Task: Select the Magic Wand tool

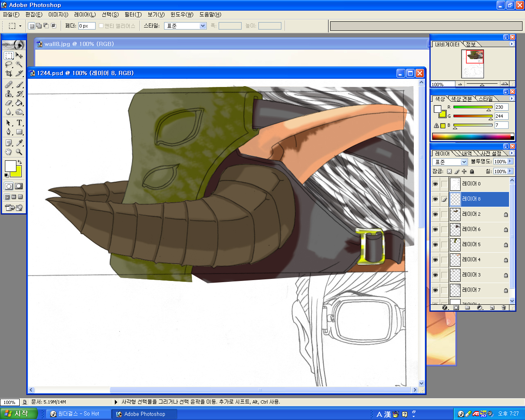Action: (19, 64)
